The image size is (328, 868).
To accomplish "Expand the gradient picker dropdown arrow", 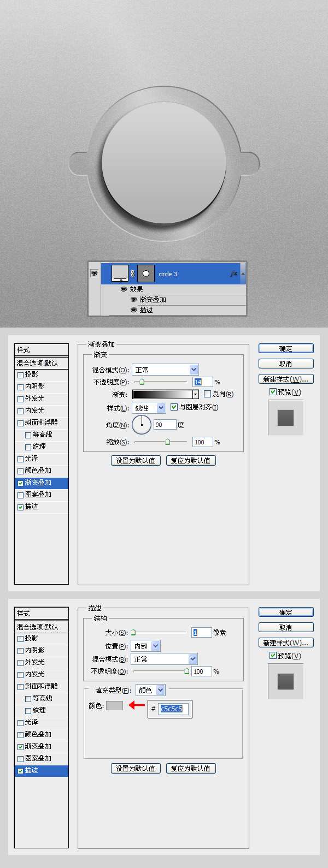I will (195, 394).
